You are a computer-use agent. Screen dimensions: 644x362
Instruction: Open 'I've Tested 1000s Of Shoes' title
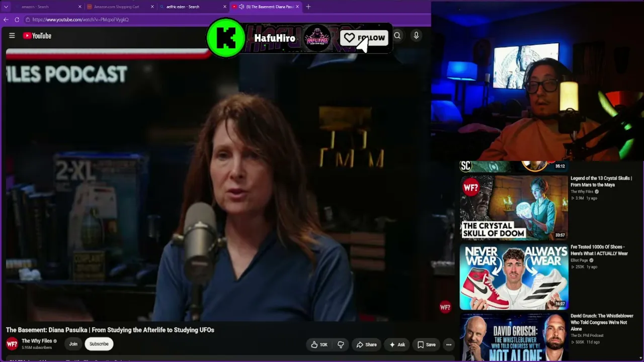[599, 250]
